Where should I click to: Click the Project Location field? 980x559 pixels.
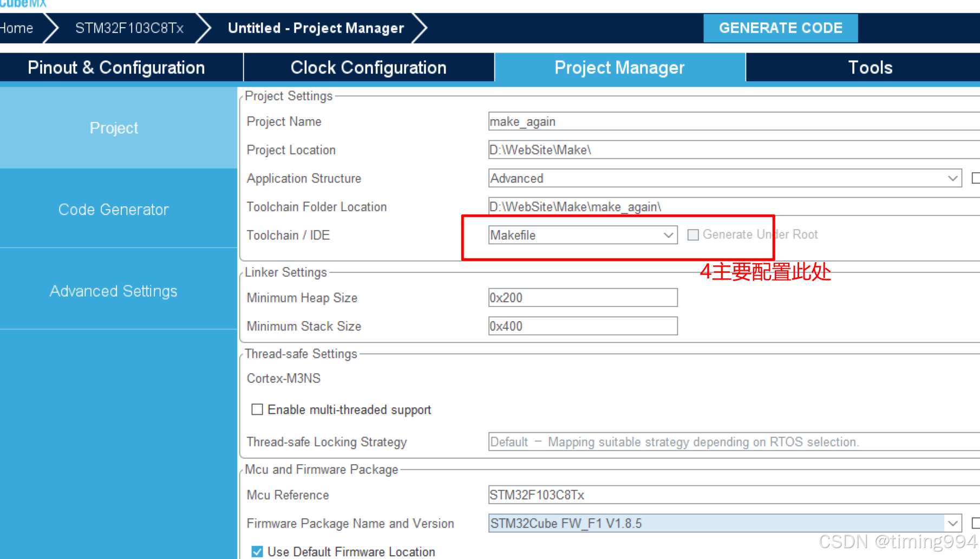(x=734, y=150)
